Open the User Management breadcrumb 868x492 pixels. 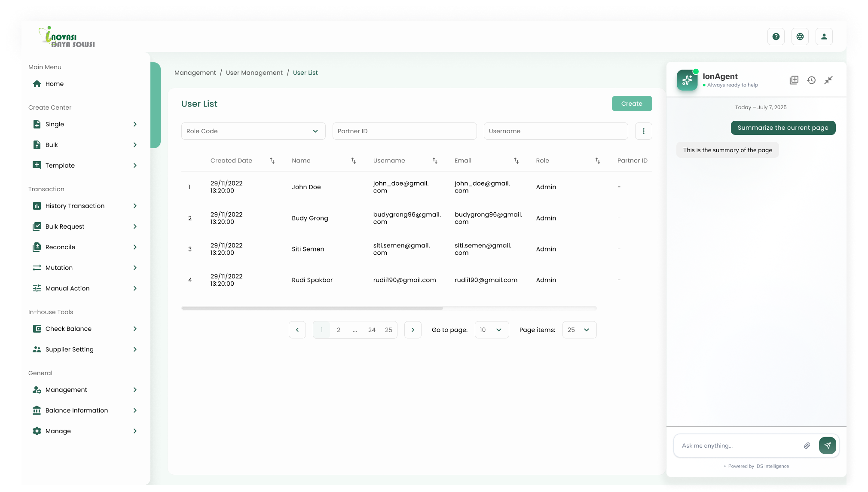254,72
